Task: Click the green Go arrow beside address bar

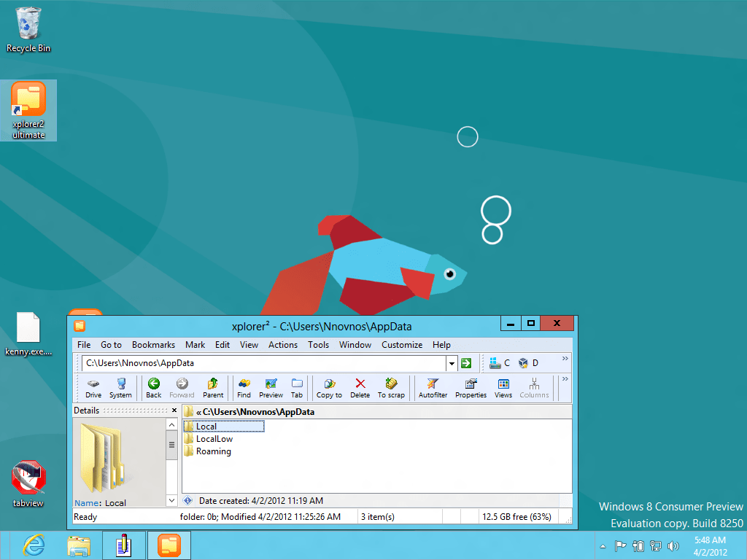Action: [466, 363]
